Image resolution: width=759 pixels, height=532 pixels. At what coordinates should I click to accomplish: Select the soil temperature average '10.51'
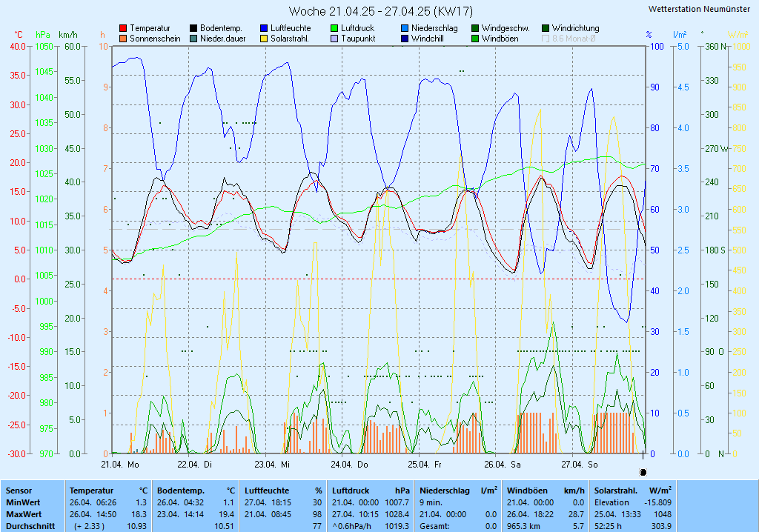224,526
